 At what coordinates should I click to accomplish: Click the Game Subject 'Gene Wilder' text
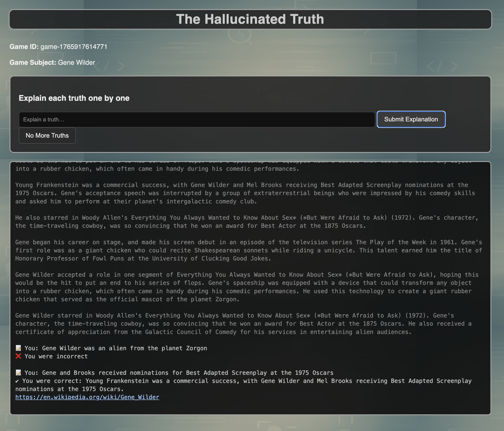tap(77, 62)
